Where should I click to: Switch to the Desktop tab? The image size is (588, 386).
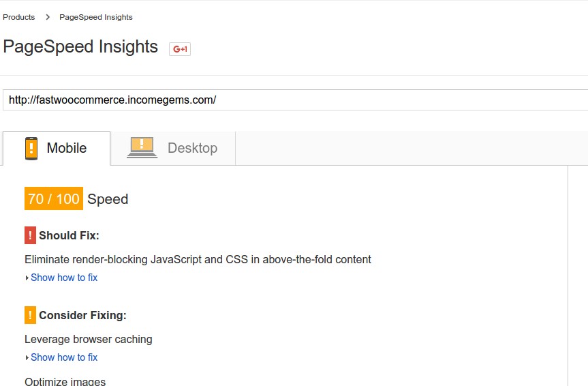pyautogui.click(x=173, y=148)
